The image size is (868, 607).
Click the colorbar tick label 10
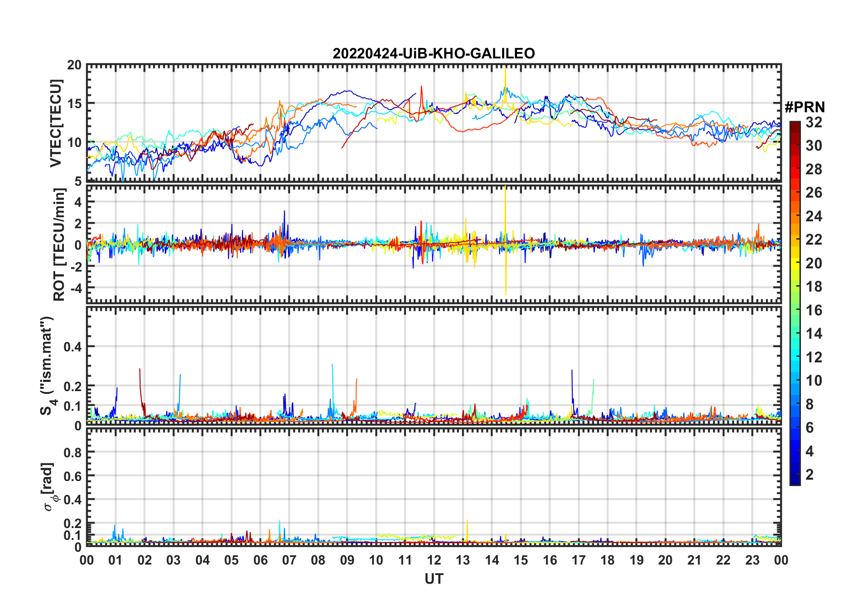click(814, 381)
